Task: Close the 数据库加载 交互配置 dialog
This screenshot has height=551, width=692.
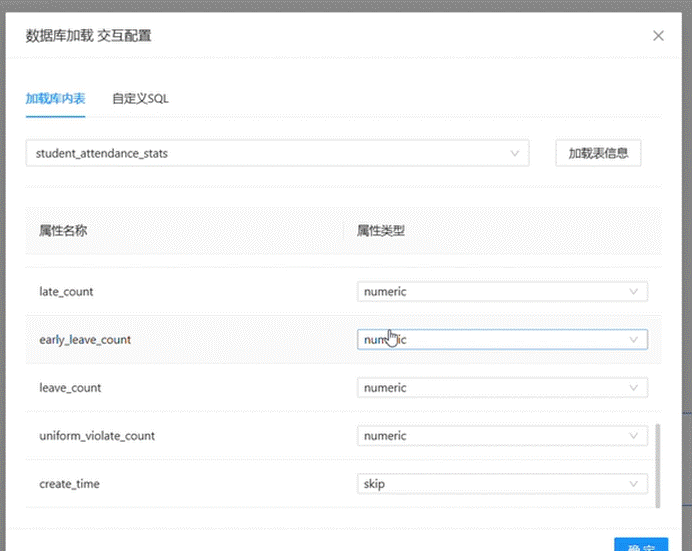Action: point(658,36)
